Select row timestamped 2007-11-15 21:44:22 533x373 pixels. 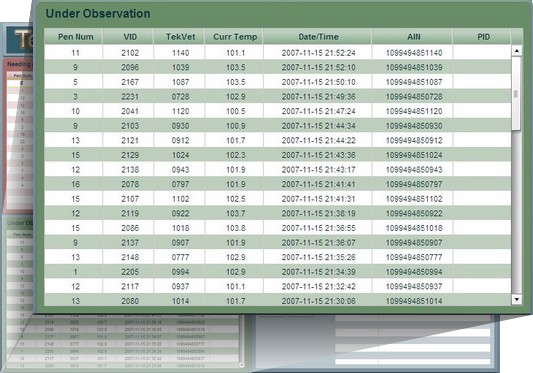pos(278,140)
